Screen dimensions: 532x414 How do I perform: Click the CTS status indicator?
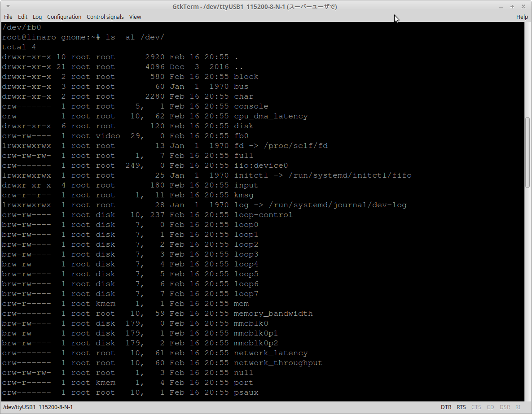point(476,407)
